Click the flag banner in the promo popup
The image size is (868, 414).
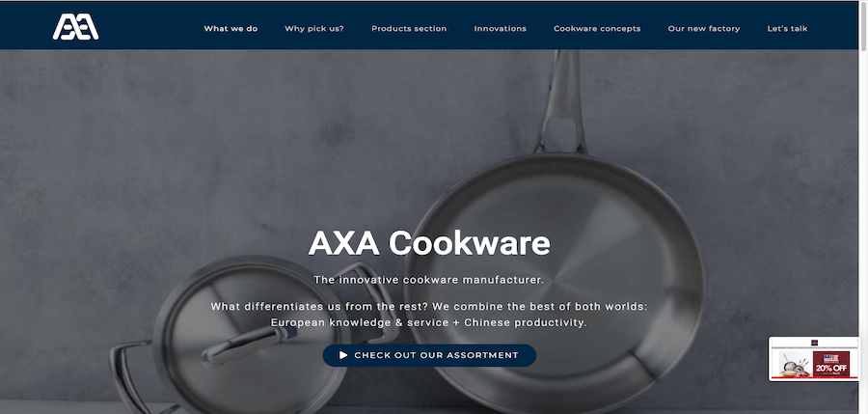(831, 358)
